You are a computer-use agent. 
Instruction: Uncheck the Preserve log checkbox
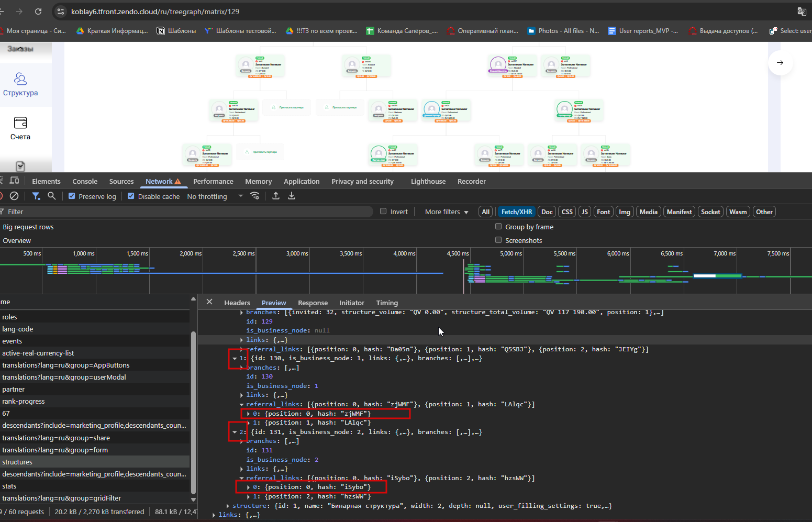point(72,196)
